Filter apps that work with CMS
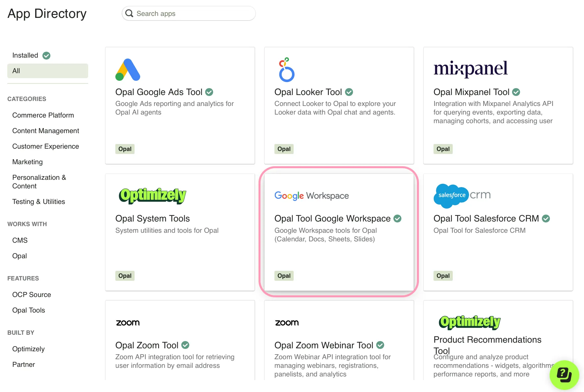This screenshot has height=392, width=584. (20, 240)
